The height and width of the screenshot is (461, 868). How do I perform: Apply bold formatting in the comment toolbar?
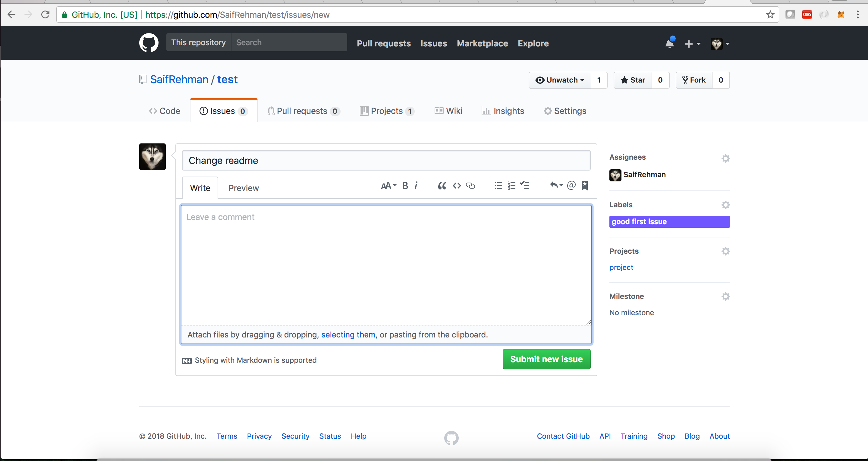click(x=405, y=185)
